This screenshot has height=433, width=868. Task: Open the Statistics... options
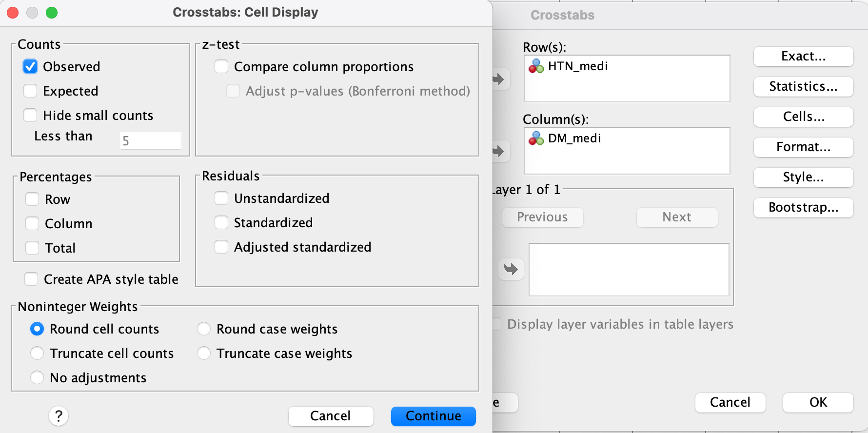click(803, 87)
